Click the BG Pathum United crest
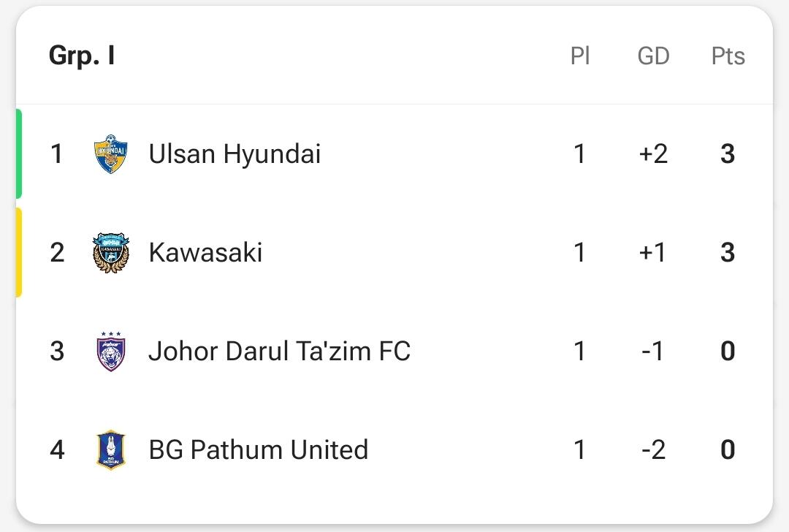This screenshot has width=789, height=532. click(111, 450)
